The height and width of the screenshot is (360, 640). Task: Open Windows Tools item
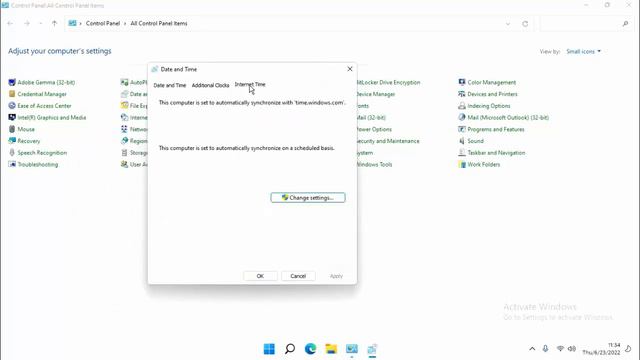pos(374,164)
